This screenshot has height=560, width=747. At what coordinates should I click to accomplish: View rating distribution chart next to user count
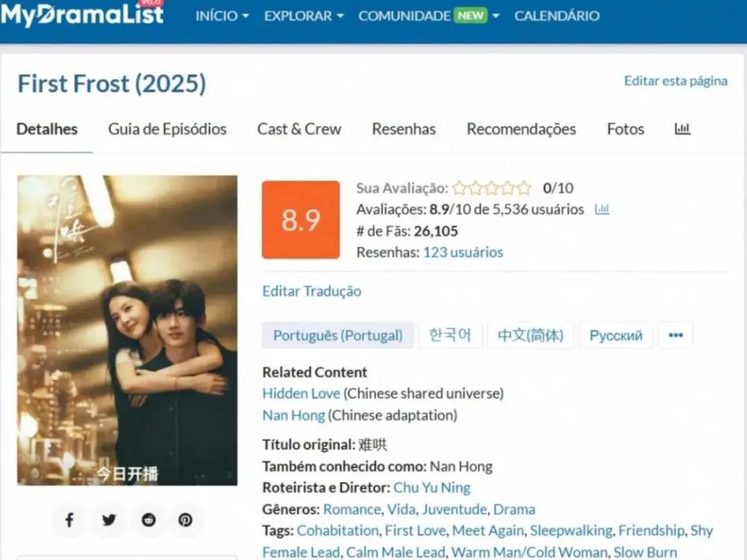point(602,209)
